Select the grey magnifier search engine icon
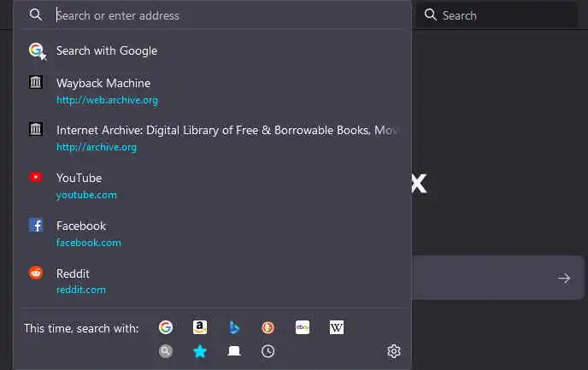The height and width of the screenshot is (370, 588). [x=166, y=351]
